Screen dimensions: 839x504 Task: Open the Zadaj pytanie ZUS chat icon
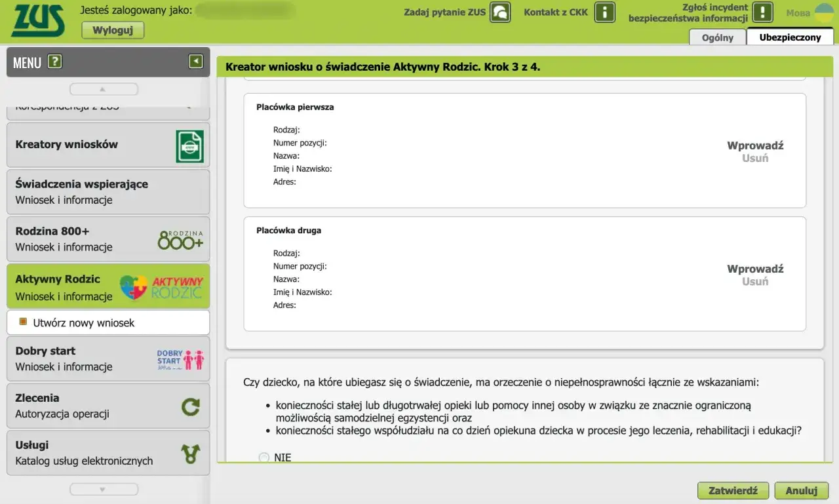pyautogui.click(x=499, y=12)
